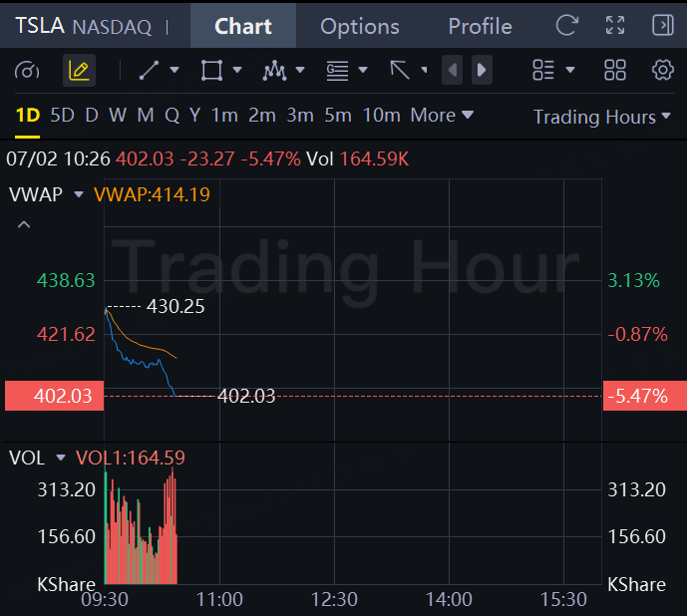
Task: Expand wave pattern tool options
Action: pos(300,70)
